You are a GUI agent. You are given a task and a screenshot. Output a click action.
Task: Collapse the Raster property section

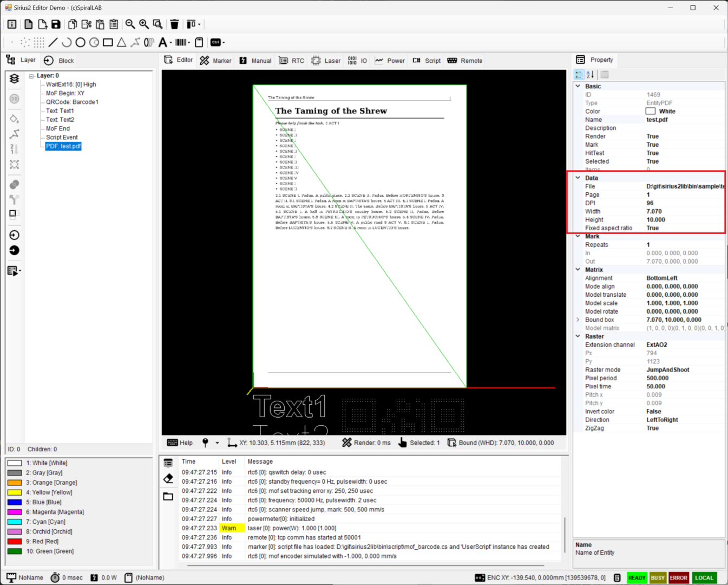tap(578, 336)
